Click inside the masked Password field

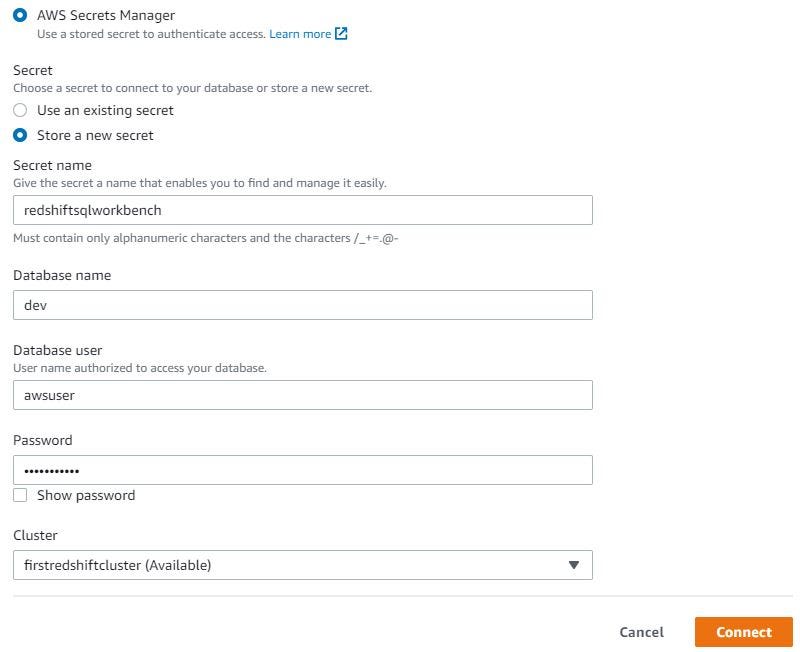(303, 470)
